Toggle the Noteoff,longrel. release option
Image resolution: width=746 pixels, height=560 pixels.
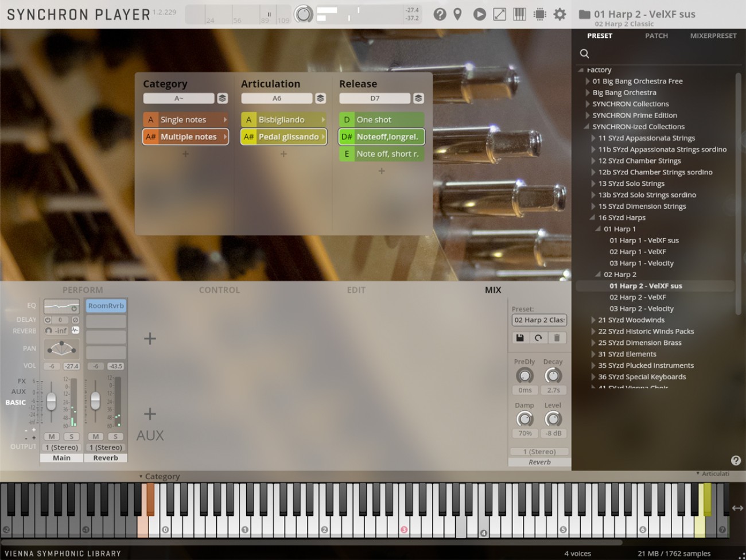pos(381,137)
